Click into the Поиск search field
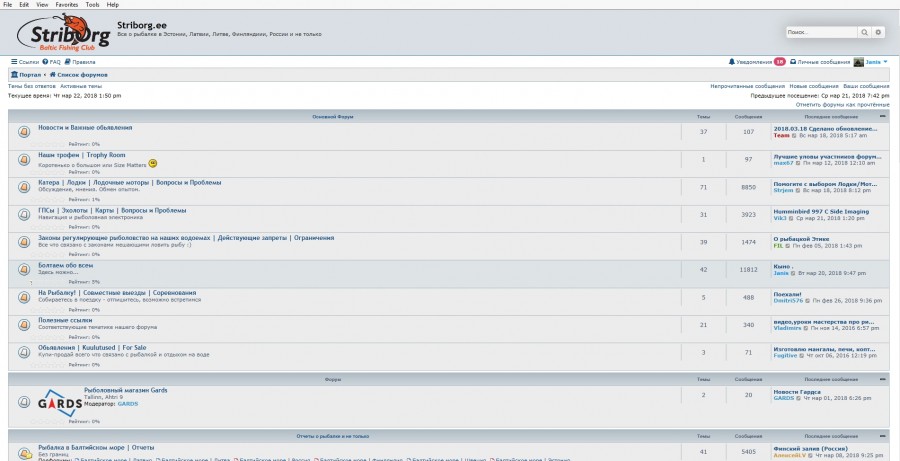 pyautogui.click(x=820, y=33)
